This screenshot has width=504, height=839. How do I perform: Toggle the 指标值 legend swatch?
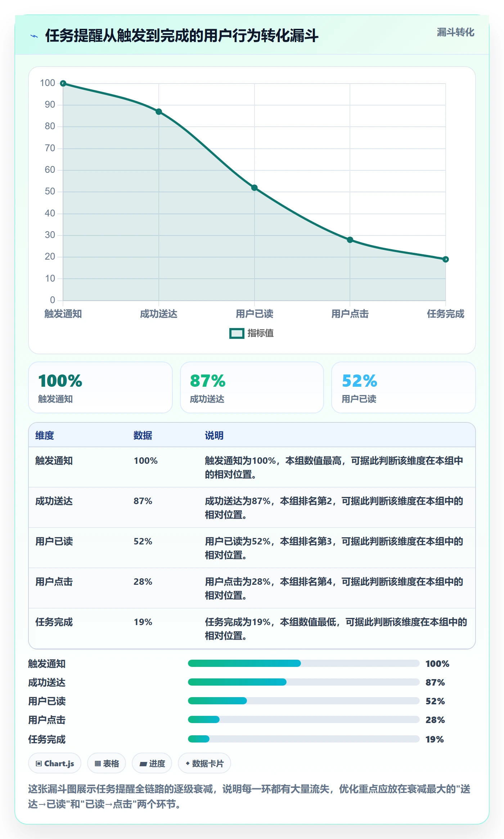pos(237,333)
